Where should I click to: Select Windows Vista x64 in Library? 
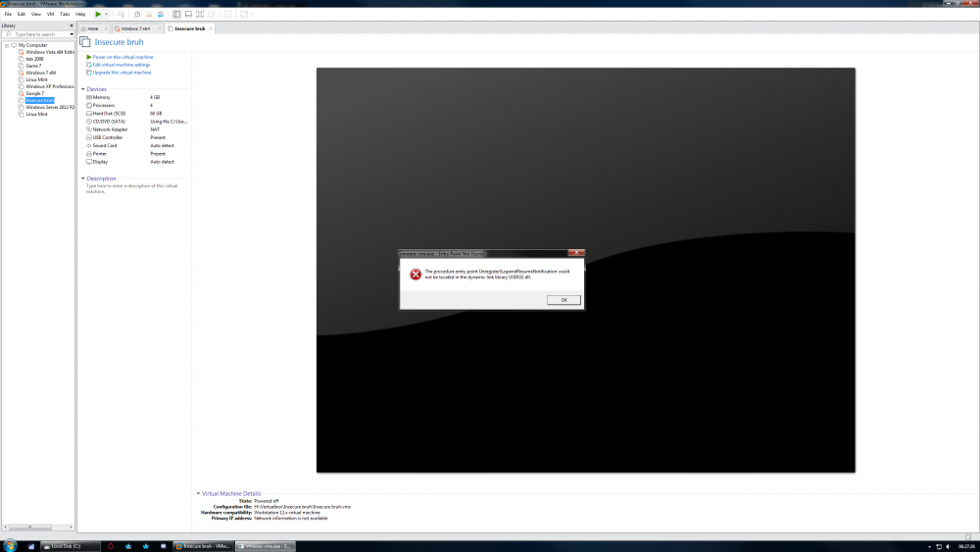(x=49, y=52)
